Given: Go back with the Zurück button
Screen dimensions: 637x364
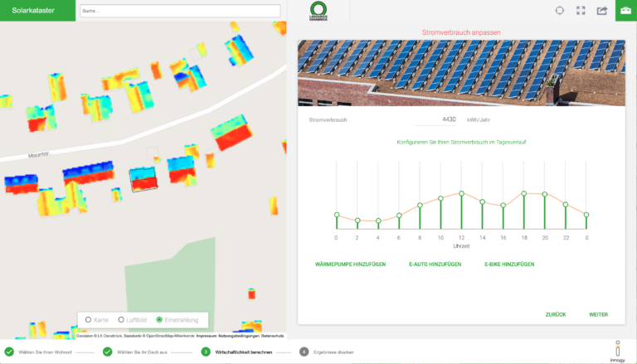Looking at the screenshot, I should 556,315.
